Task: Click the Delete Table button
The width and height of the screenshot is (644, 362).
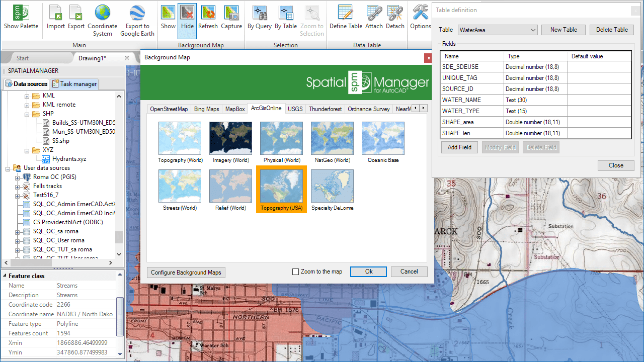Action: click(612, 30)
